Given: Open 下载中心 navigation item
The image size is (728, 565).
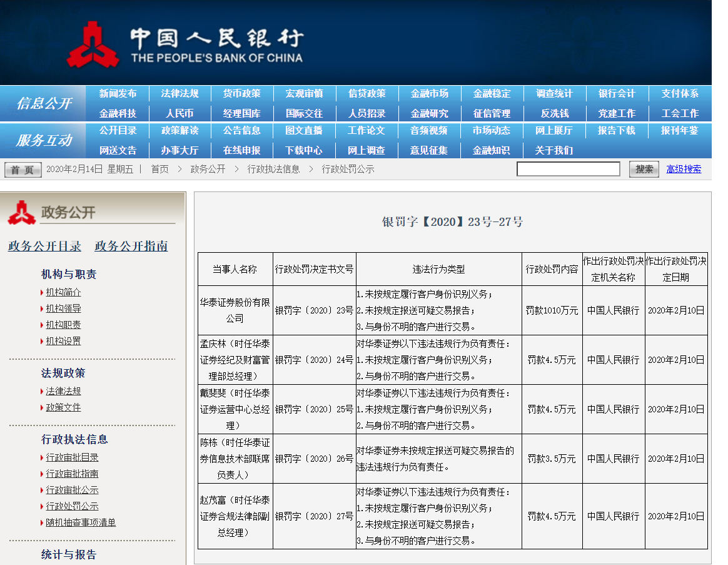Looking at the screenshot, I should point(304,151).
